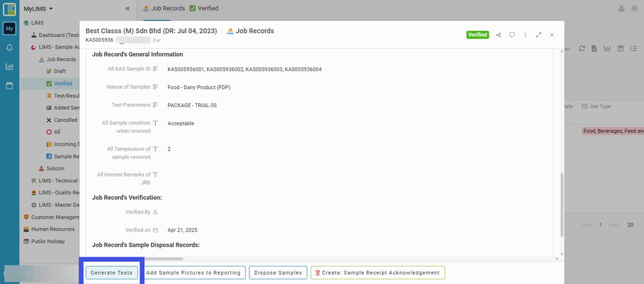Open the calendar-add icon in list toolbar
Screen dimensions: 644x284
(x=621, y=48)
